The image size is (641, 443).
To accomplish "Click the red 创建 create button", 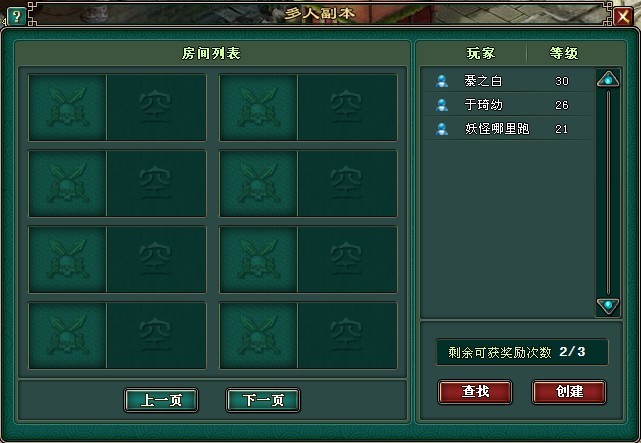I will click(569, 392).
